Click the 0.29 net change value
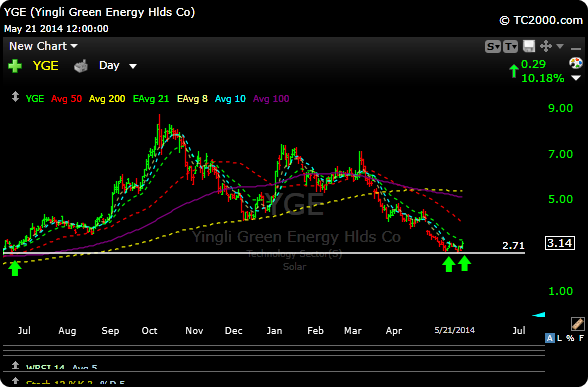 coord(533,64)
